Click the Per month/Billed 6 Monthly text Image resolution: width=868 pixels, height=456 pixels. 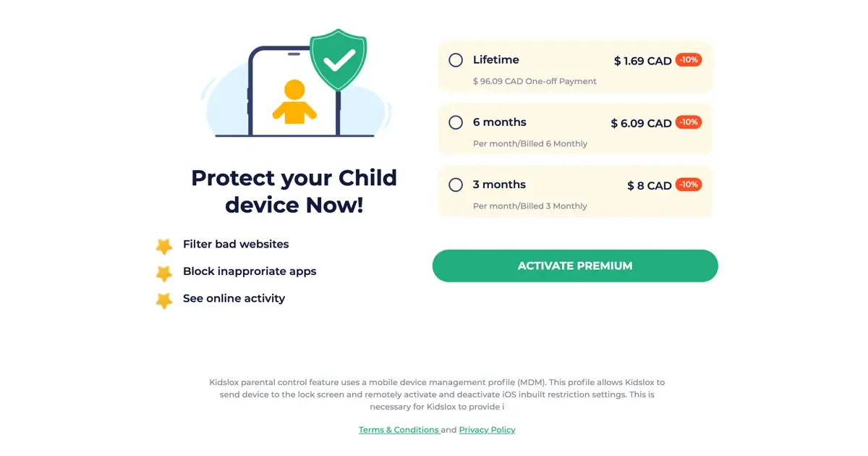point(530,143)
